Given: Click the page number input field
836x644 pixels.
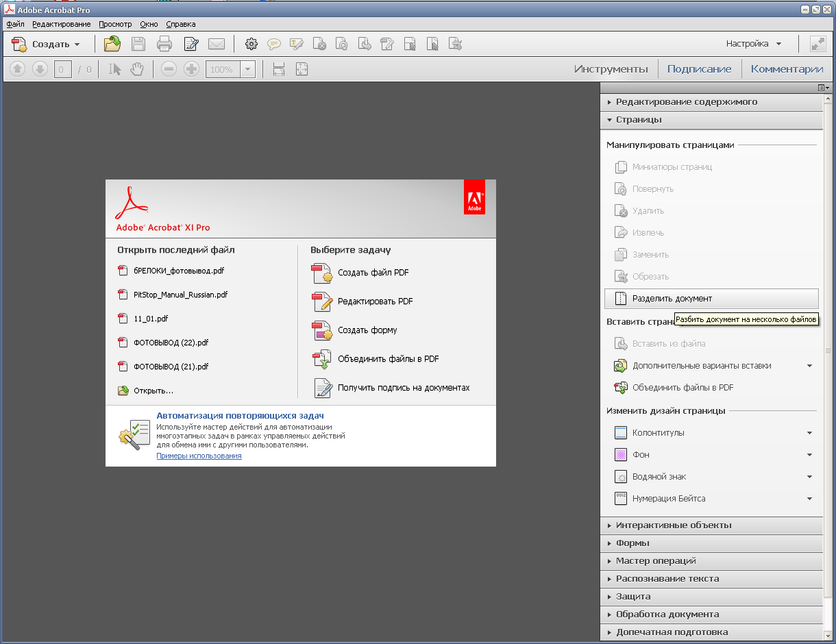Looking at the screenshot, I should (63, 69).
